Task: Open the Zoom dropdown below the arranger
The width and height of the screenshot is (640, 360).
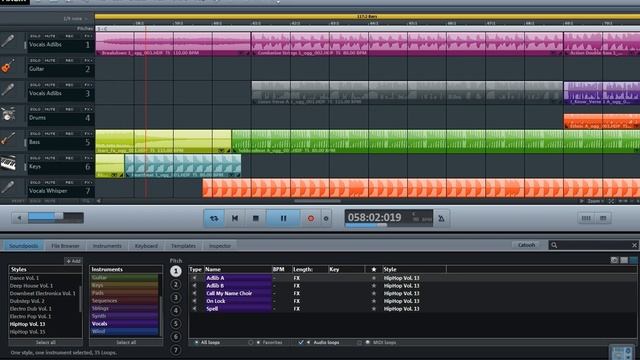Action: (595, 201)
